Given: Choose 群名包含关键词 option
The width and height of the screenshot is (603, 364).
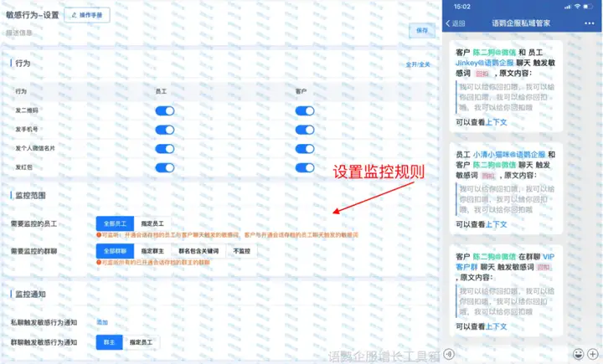Looking at the screenshot, I should (198, 251).
